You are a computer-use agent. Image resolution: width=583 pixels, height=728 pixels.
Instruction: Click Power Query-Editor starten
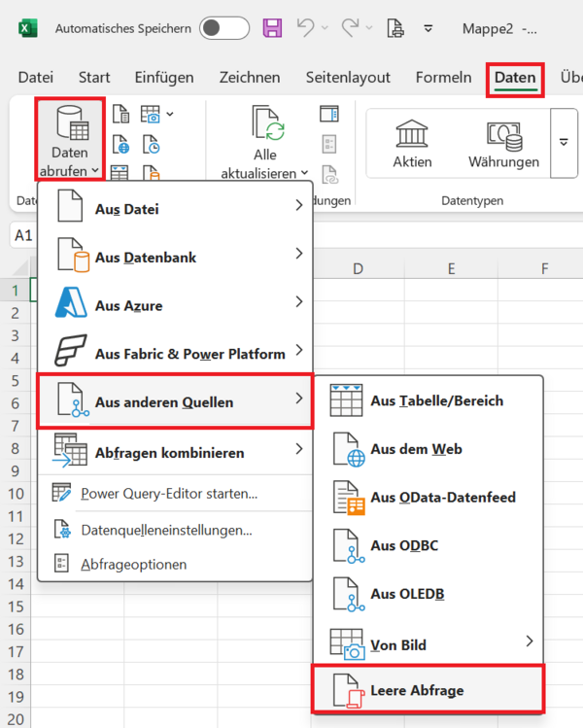pyautogui.click(x=169, y=494)
